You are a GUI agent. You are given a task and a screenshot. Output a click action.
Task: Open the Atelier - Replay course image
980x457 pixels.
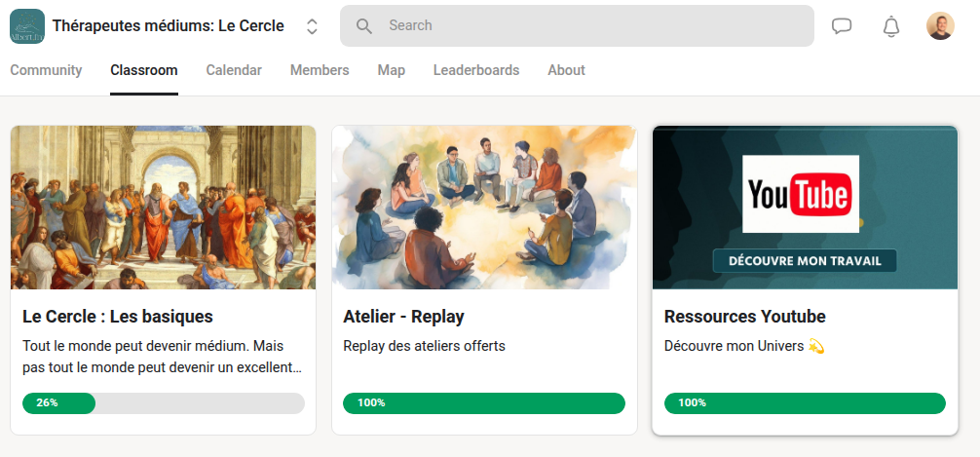click(484, 208)
